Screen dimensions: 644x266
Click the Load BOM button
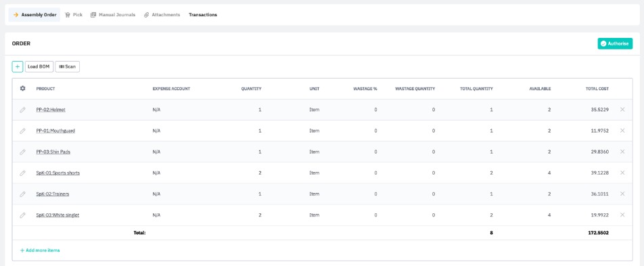pos(39,66)
